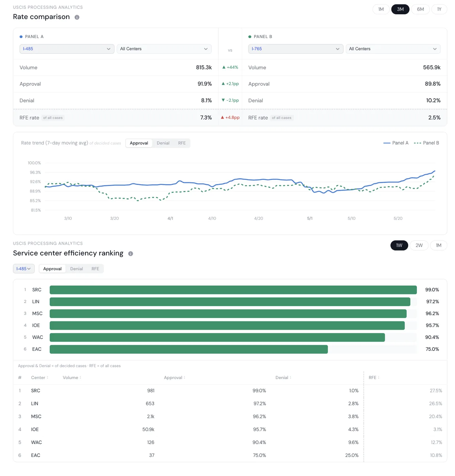This screenshot has height=476, width=455.
Task: Click SRC row in the centers table
Action: point(230,391)
